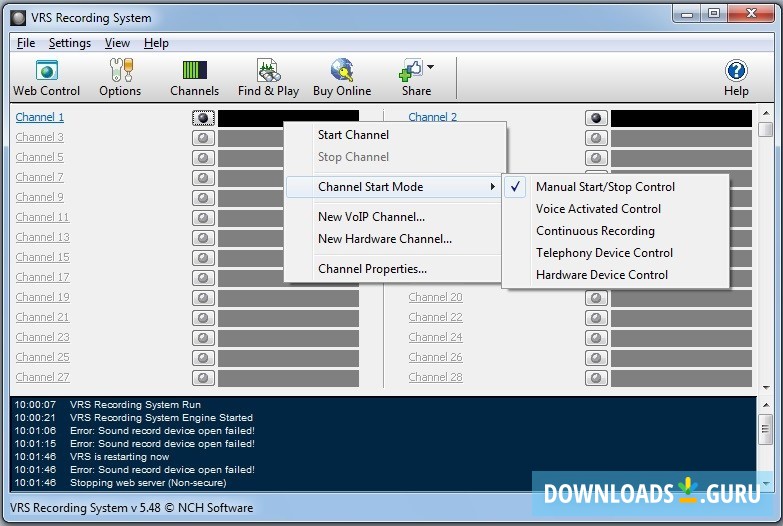Click the Channel 21 record indicator button

point(203,318)
